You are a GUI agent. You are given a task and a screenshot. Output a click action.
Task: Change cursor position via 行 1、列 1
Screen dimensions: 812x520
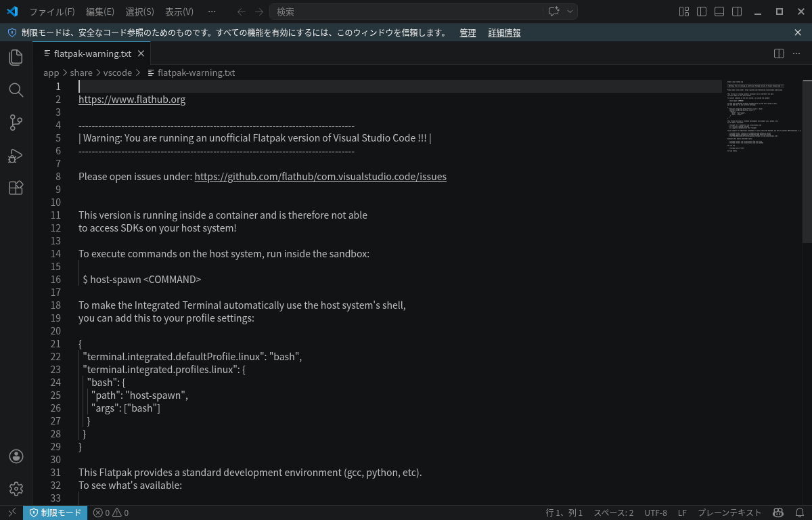[x=564, y=513]
